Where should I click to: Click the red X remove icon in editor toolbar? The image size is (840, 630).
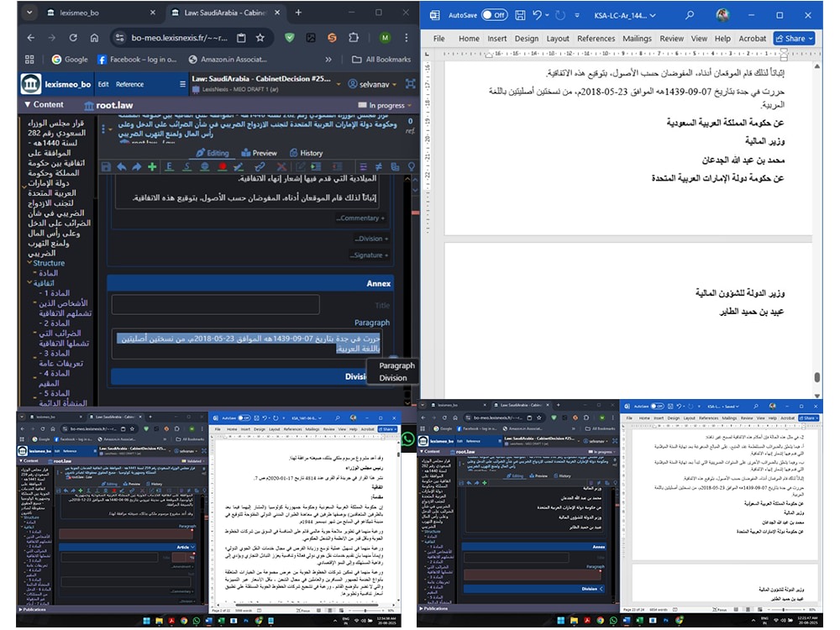click(281, 167)
